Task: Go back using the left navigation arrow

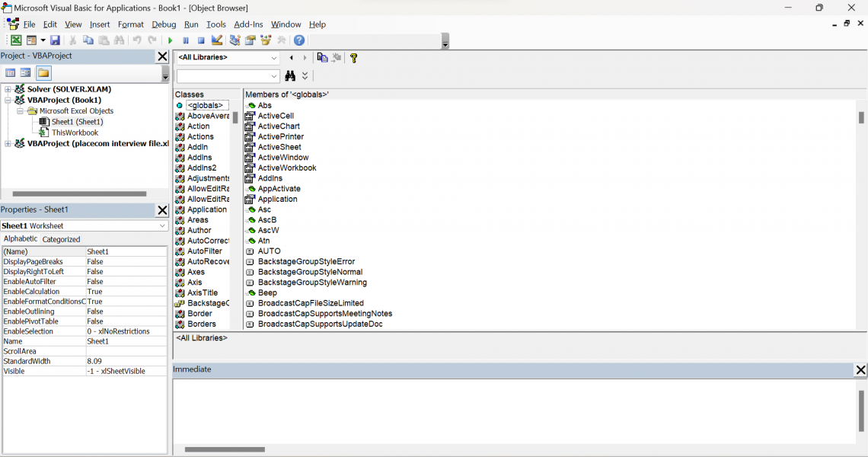Action: (x=291, y=58)
